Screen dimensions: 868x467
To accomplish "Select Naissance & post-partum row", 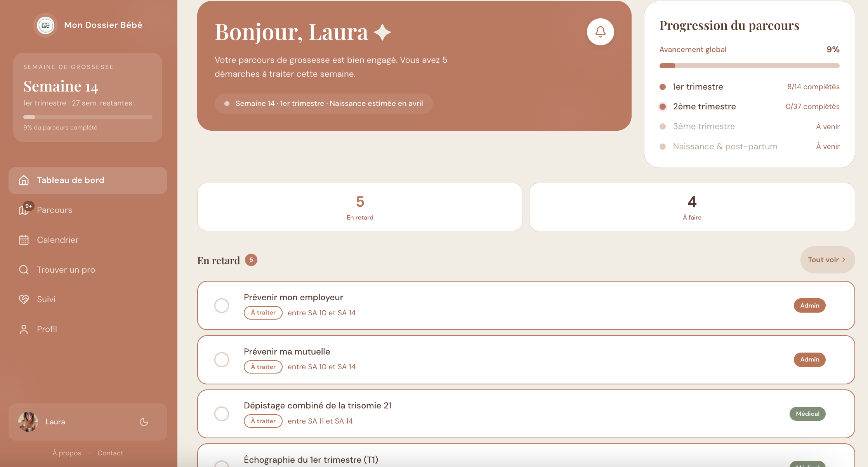I will 749,147.
